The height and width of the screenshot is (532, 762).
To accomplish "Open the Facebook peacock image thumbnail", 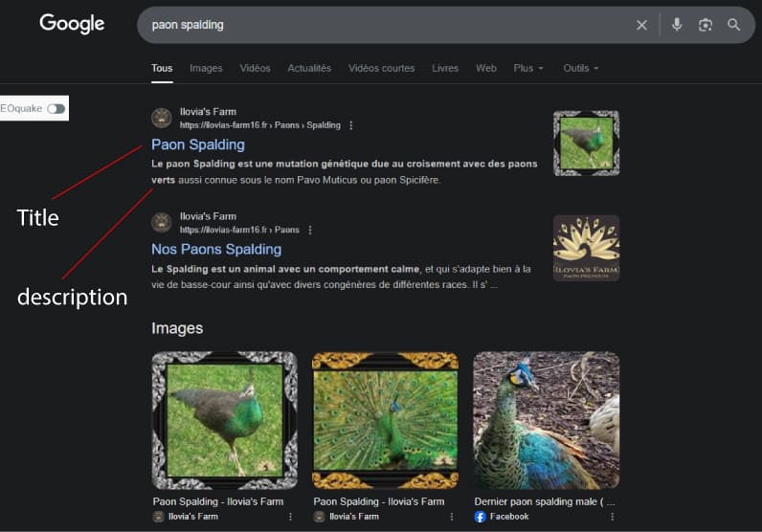I will pos(546,420).
